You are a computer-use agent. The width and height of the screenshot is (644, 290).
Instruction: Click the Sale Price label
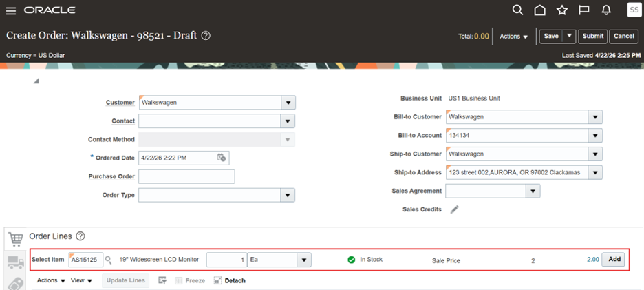(446, 261)
